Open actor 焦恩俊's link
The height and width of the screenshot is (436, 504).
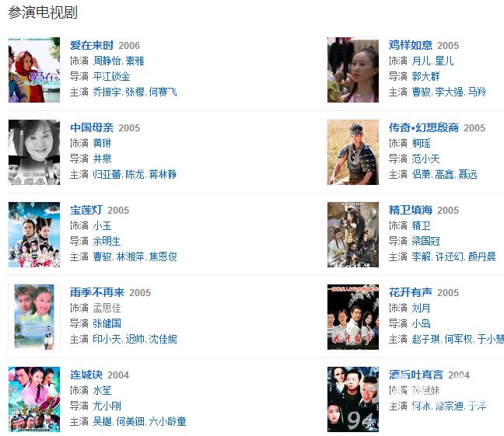pos(163,256)
